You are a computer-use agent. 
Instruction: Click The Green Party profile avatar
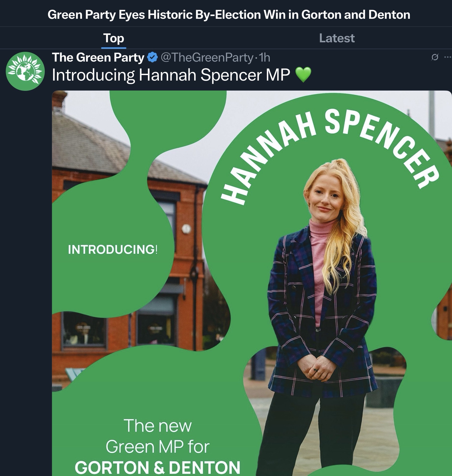(x=25, y=71)
